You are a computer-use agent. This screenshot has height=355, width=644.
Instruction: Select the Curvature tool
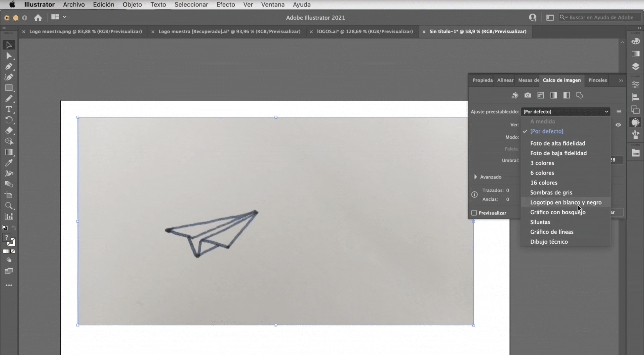tap(9, 77)
